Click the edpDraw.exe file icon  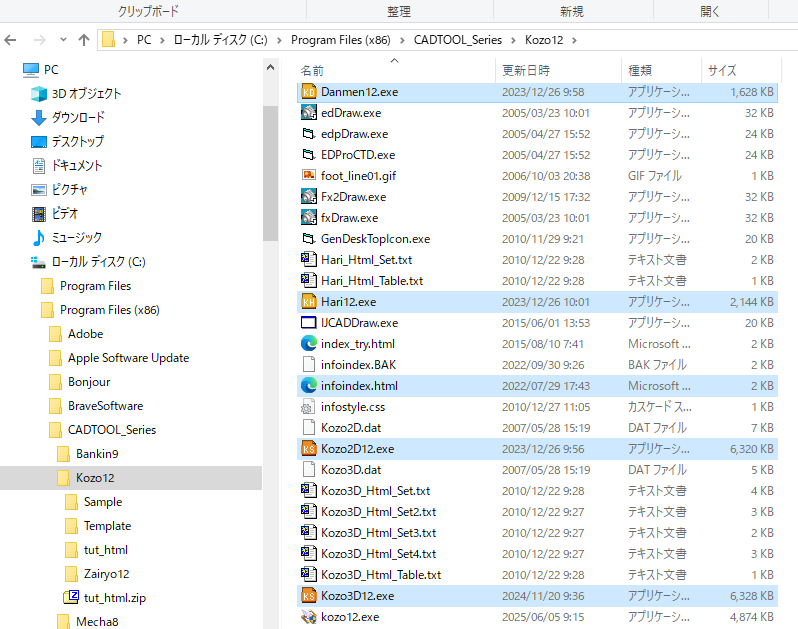[308, 134]
